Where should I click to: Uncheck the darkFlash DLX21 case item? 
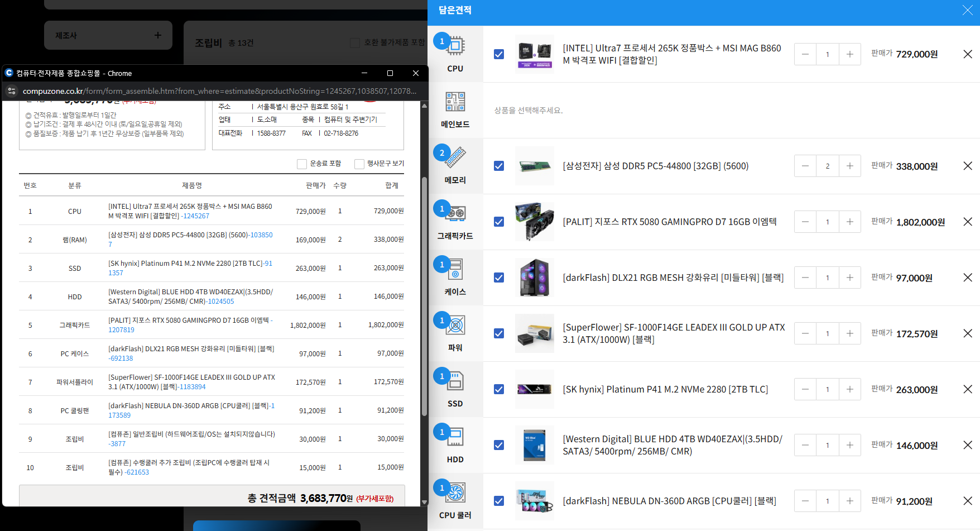click(499, 278)
